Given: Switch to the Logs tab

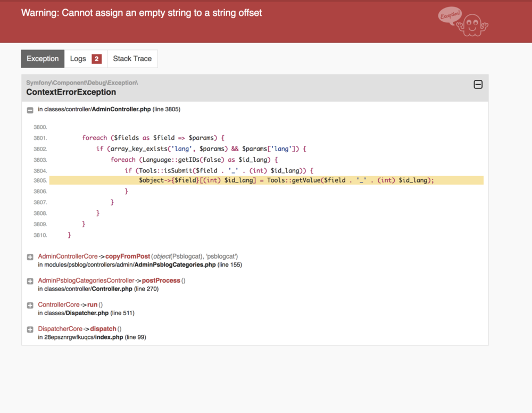Looking at the screenshot, I should tap(86, 59).
